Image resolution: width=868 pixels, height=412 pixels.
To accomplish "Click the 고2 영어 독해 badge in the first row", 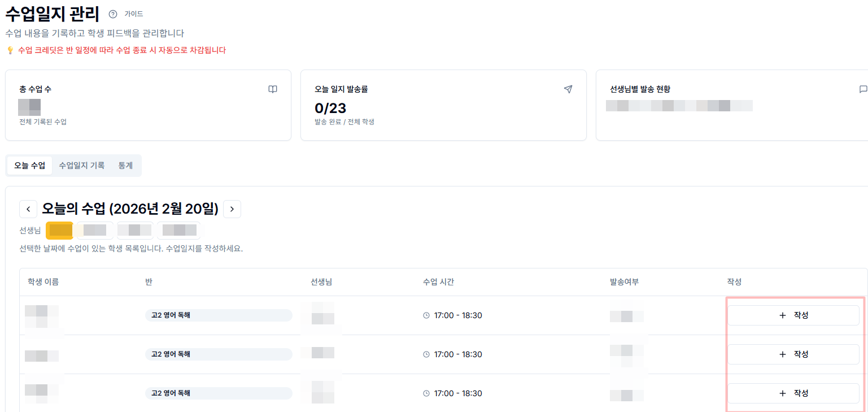I will click(219, 315).
